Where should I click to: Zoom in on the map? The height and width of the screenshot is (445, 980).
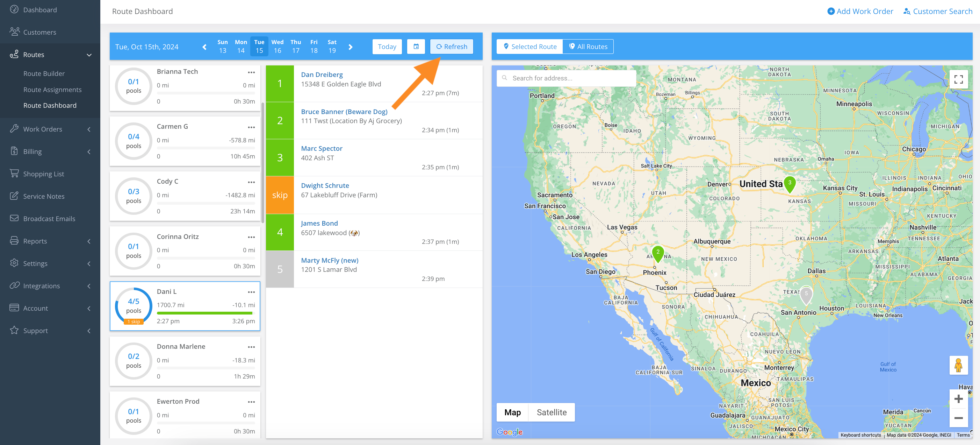pyautogui.click(x=958, y=399)
